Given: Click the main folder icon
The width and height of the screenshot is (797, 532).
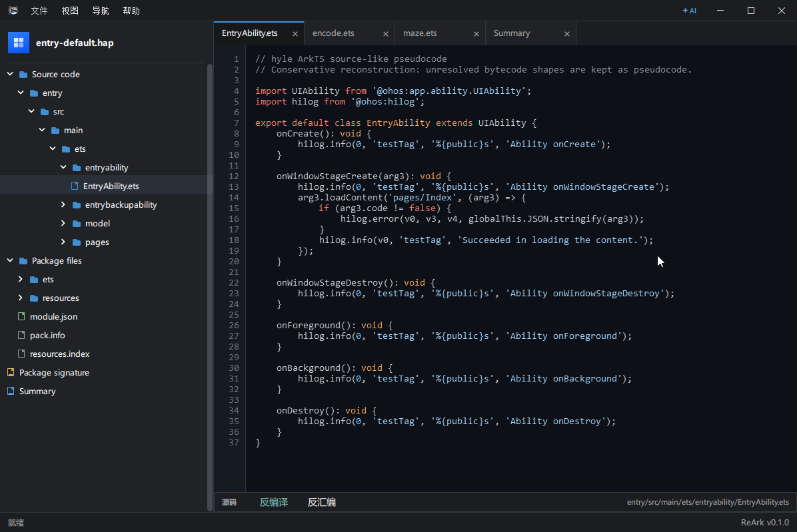Looking at the screenshot, I should 55,131.
